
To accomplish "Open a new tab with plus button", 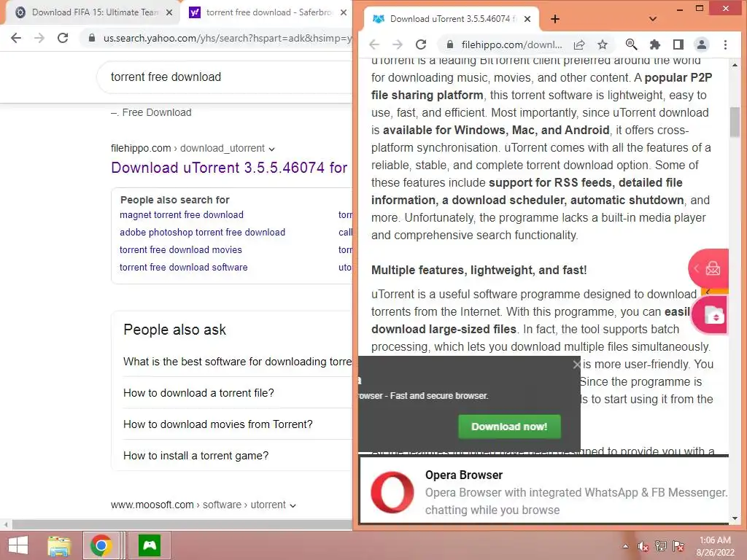I will 555,19.
